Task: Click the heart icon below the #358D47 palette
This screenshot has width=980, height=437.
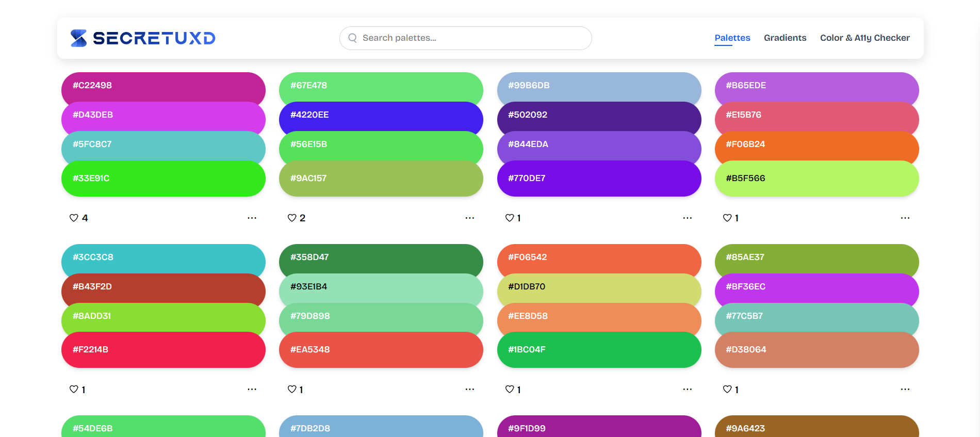Action: tap(291, 390)
